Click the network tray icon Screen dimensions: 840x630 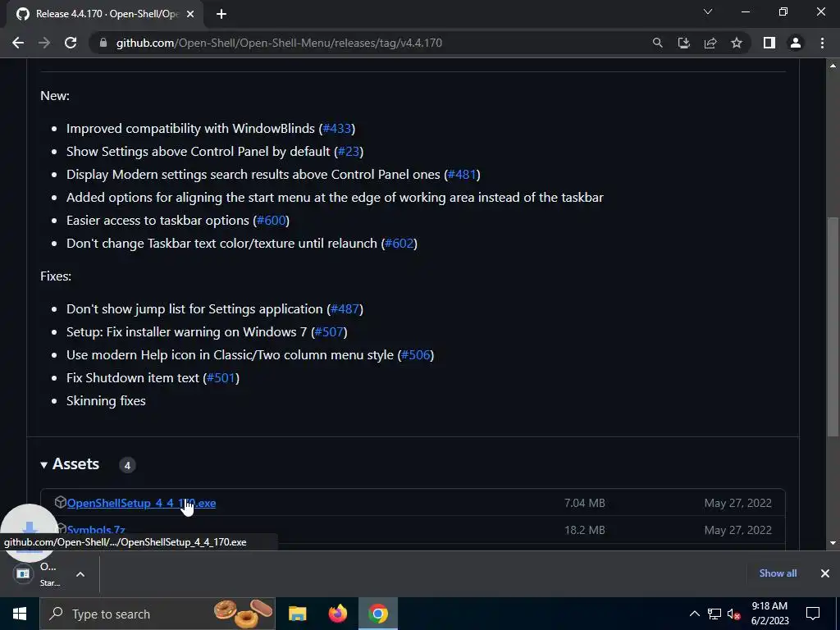[x=714, y=614]
